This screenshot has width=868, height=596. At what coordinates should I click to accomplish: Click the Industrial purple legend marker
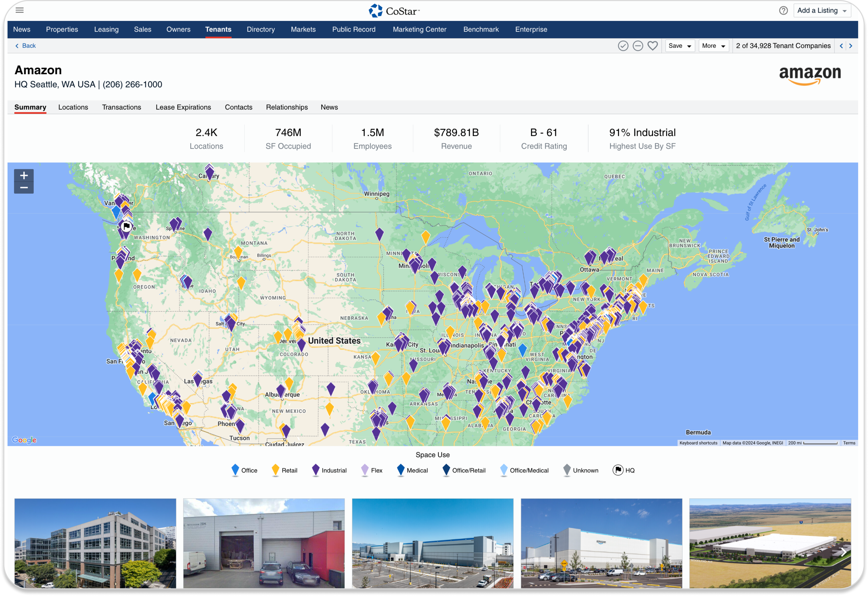(x=316, y=470)
